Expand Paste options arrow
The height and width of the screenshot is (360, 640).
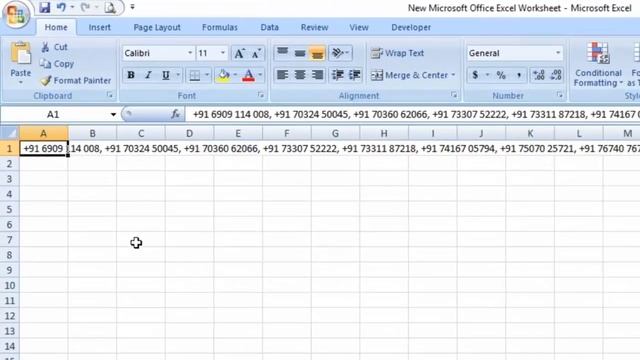[x=20, y=82]
